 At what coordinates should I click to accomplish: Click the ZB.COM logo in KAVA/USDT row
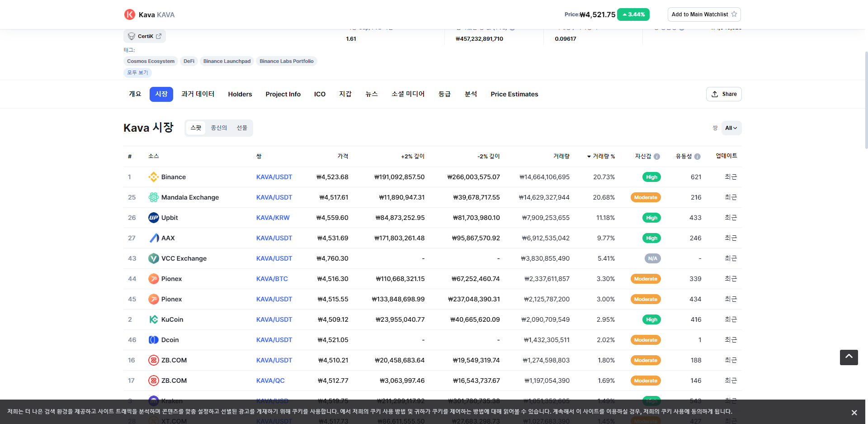(x=154, y=360)
